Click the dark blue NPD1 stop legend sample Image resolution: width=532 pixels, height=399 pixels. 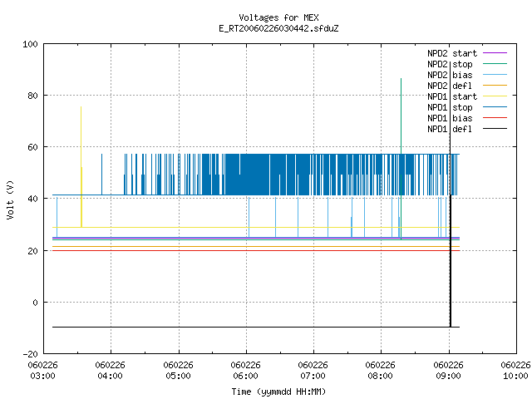click(495, 107)
